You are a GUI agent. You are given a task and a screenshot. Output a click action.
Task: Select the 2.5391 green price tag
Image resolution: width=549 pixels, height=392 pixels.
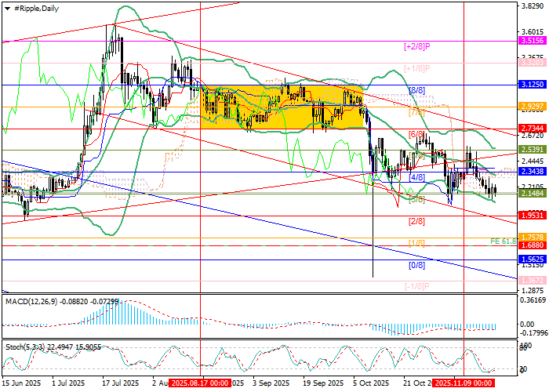tap(532, 150)
